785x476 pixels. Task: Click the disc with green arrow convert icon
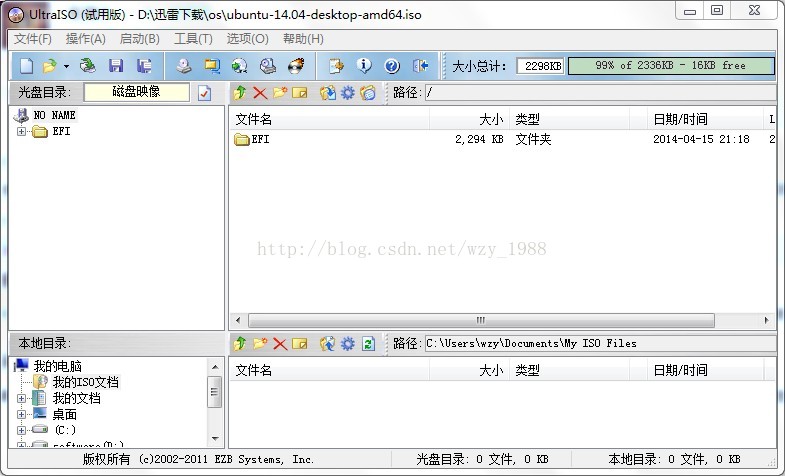point(240,66)
